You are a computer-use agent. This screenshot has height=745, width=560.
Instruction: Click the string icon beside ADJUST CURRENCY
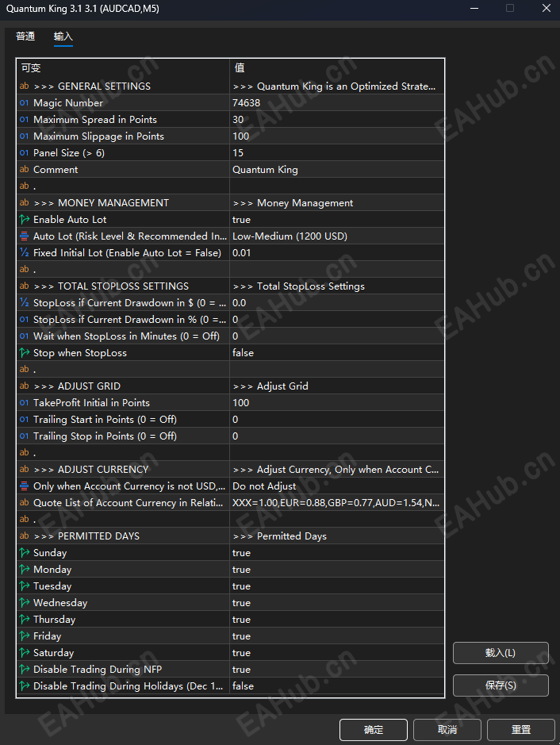coord(25,469)
